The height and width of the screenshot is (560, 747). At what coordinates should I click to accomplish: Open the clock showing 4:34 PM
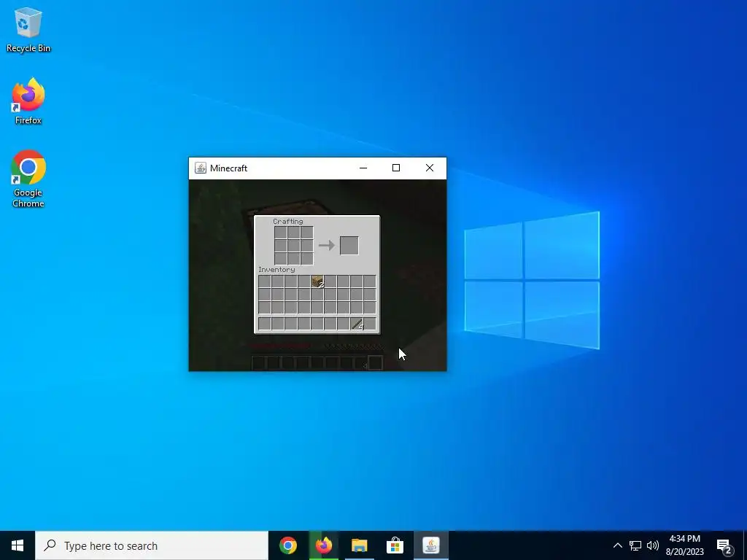[x=684, y=545]
